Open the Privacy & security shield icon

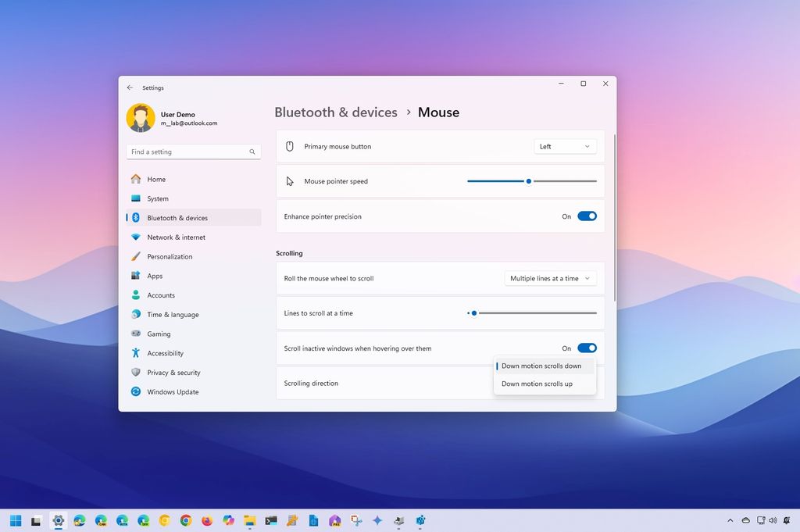pyautogui.click(x=137, y=373)
